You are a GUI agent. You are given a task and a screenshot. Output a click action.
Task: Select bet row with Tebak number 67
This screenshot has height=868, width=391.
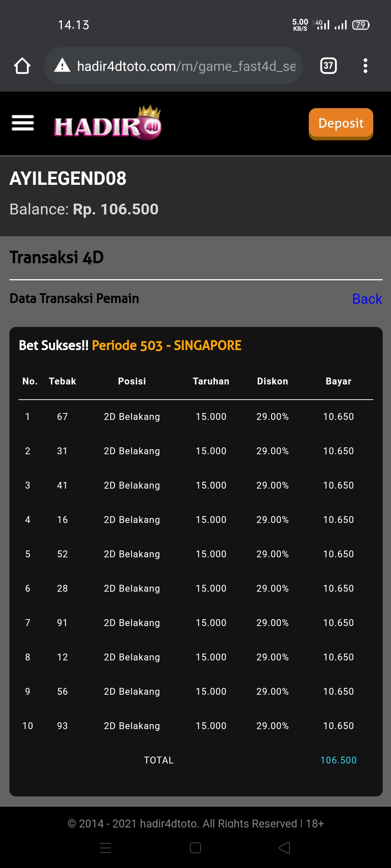(195, 417)
